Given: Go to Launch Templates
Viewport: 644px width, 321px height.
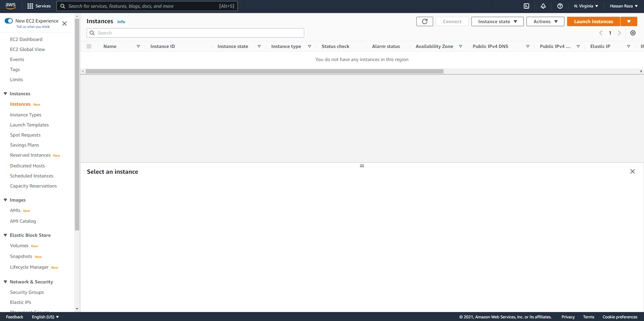Looking at the screenshot, I should [30, 125].
